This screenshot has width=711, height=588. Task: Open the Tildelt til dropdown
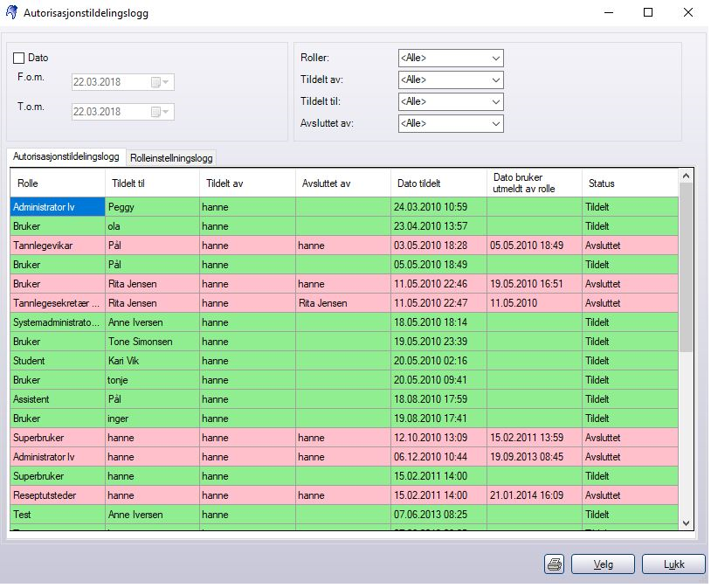[x=451, y=101]
